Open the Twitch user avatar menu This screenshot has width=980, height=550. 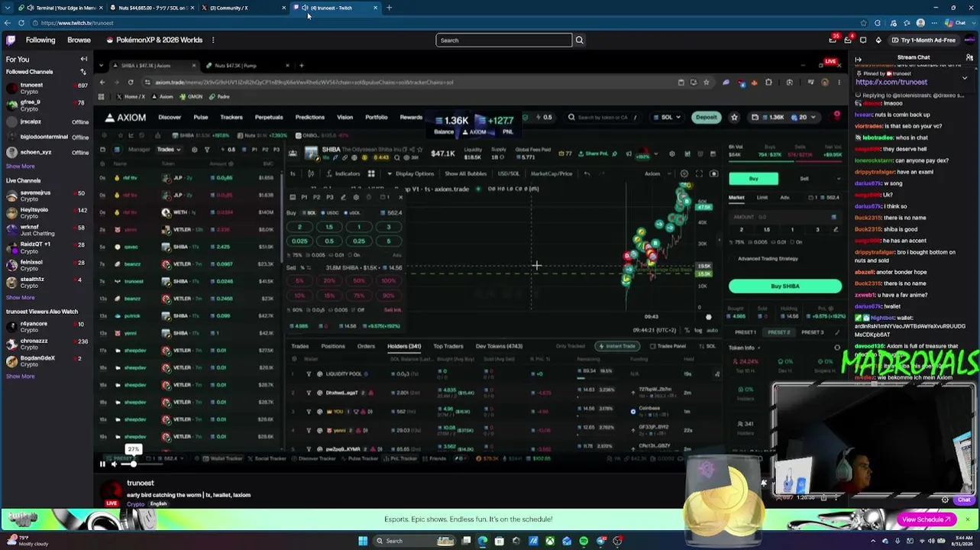pyautogui.click(x=969, y=40)
